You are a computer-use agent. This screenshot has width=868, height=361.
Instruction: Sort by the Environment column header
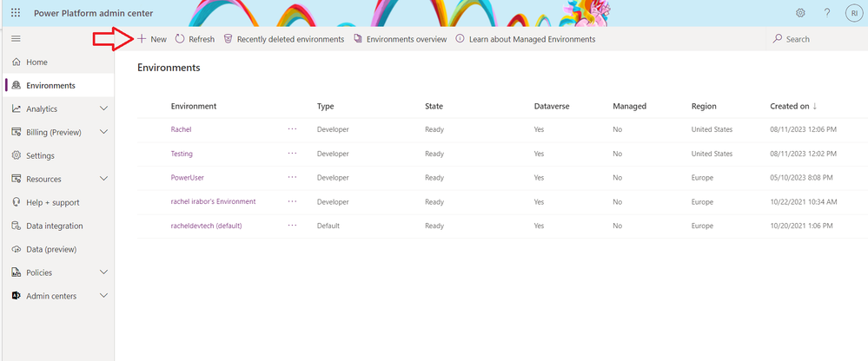coord(193,106)
